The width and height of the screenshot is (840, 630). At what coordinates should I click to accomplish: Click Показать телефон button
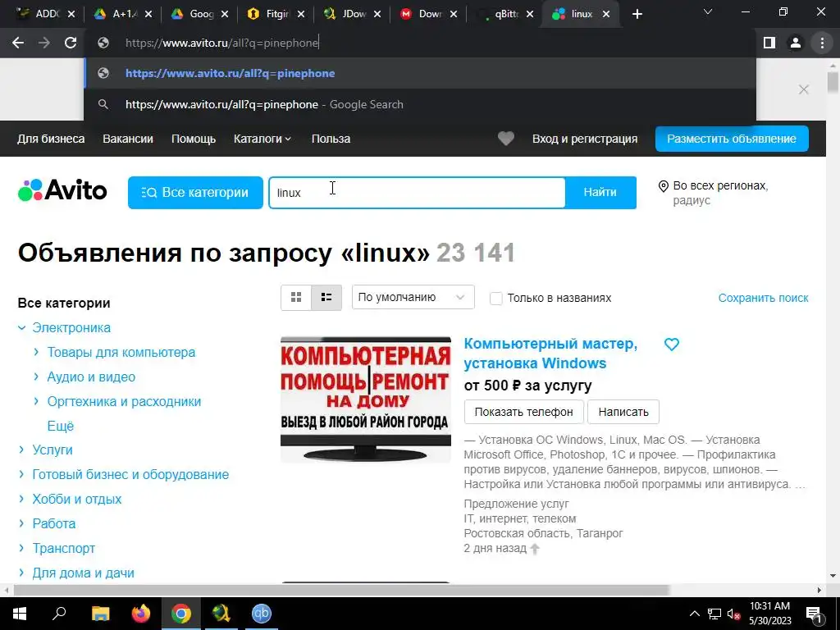524,412
